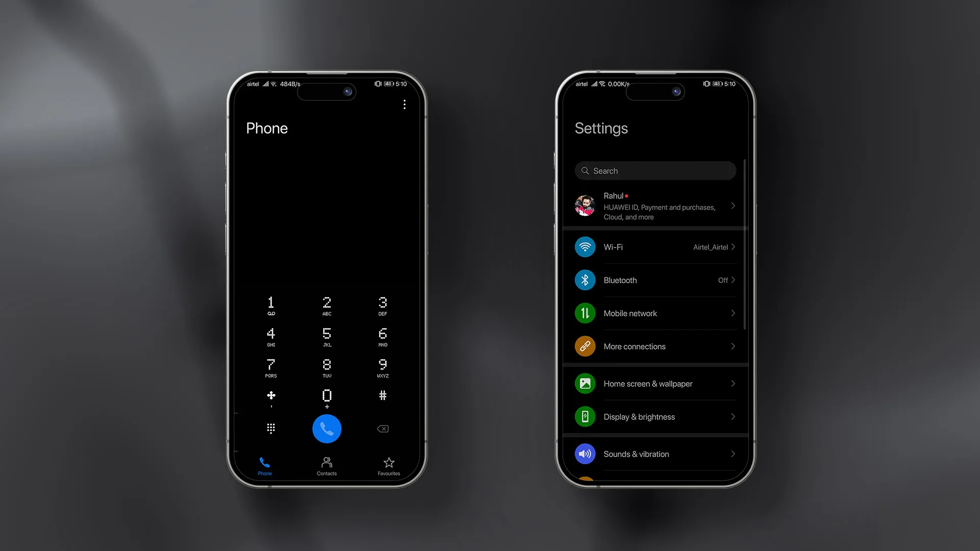Open the dialpad grid icon
The width and height of the screenshot is (980, 551).
[x=271, y=429]
